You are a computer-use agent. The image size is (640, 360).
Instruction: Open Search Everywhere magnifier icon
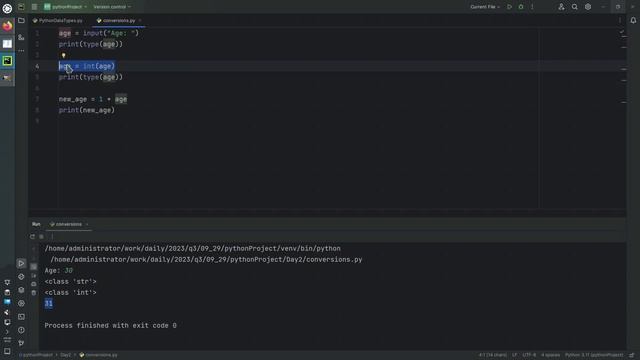(574, 7)
